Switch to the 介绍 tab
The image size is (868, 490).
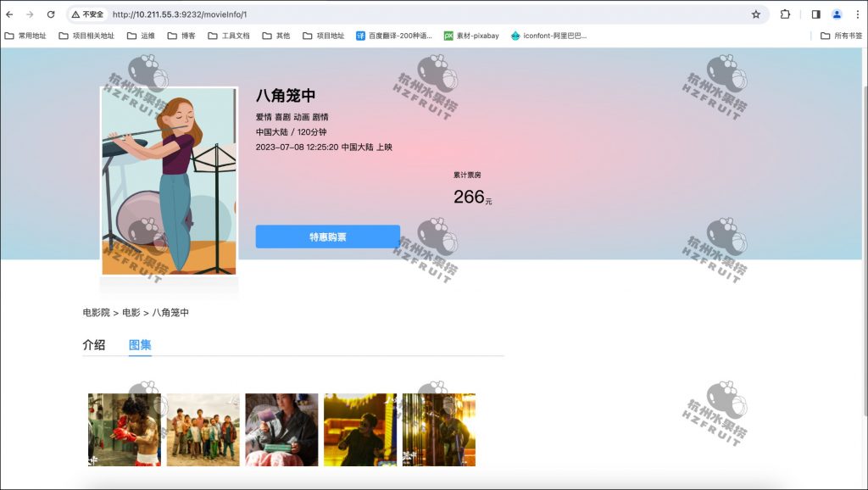click(x=96, y=345)
